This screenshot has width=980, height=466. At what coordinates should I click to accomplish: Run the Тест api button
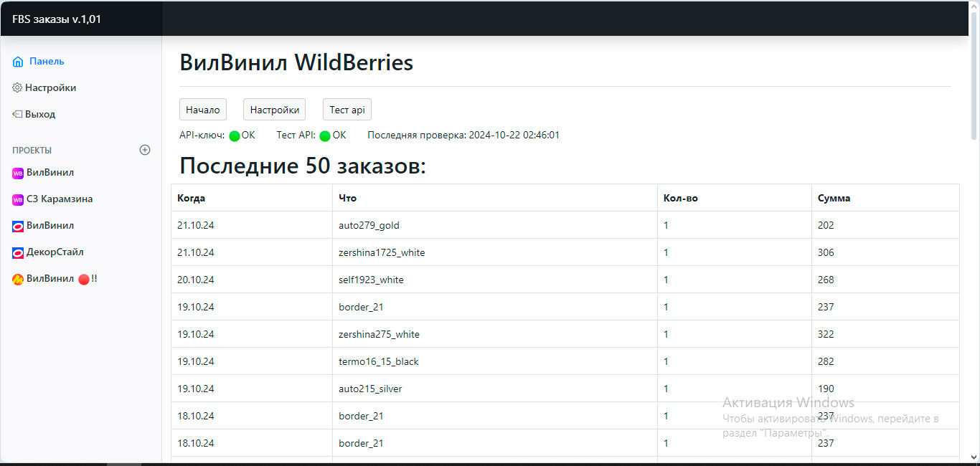pos(347,110)
